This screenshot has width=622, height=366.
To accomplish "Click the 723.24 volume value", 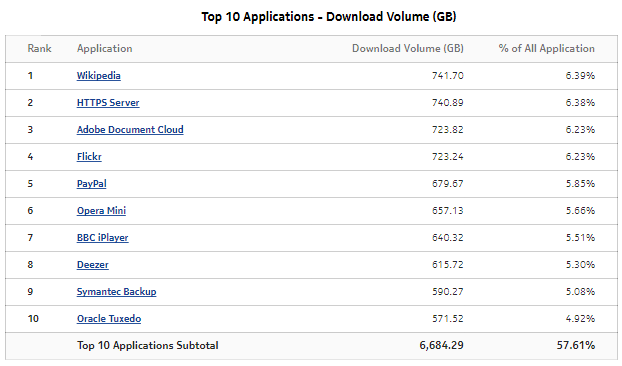I will click(x=447, y=157).
